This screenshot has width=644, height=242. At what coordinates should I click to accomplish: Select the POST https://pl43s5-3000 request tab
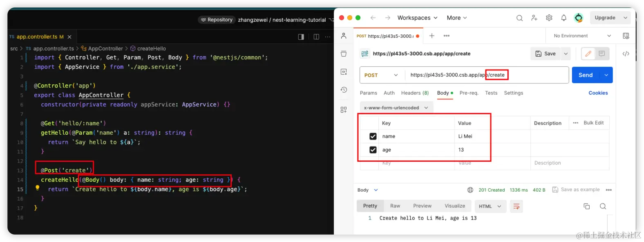pyautogui.click(x=388, y=36)
